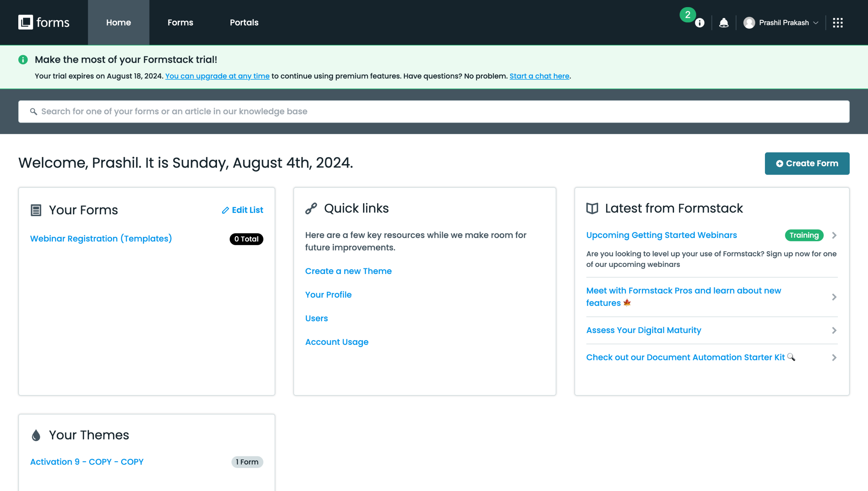Open Webinar Registration (Templates) form
Viewport: 868px width, 491px height.
click(x=101, y=239)
